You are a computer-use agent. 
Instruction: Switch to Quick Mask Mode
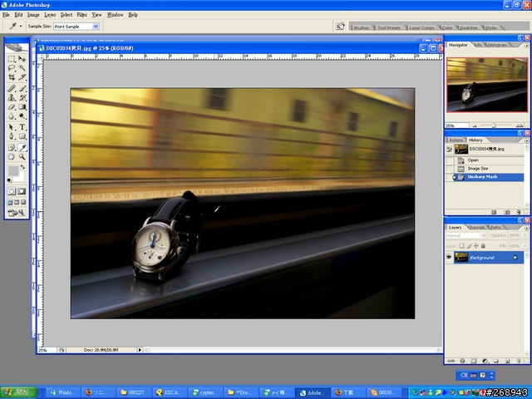[22, 191]
